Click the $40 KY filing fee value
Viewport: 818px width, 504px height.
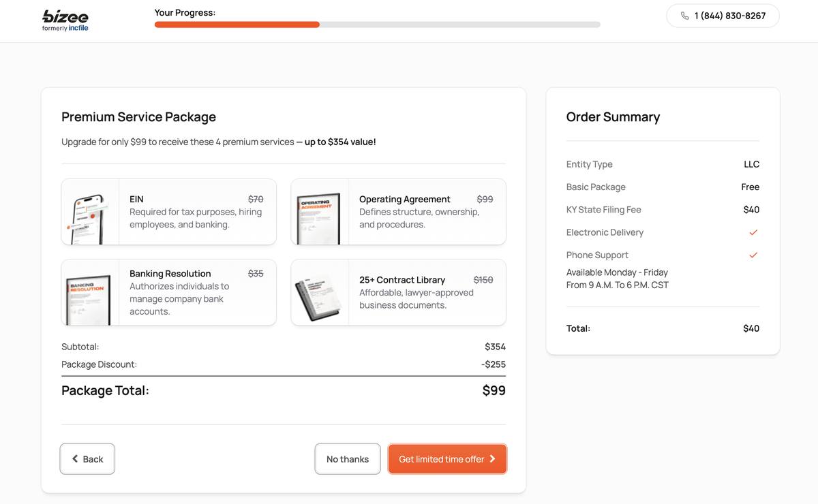[x=751, y=210]
